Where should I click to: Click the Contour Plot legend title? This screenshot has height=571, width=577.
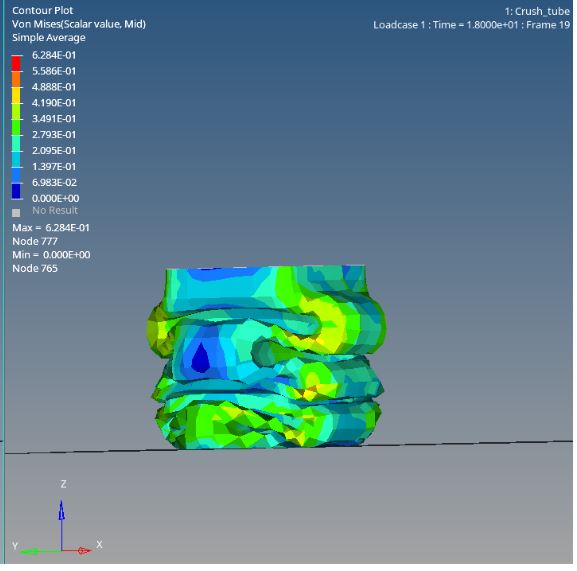tap(43, 10)
